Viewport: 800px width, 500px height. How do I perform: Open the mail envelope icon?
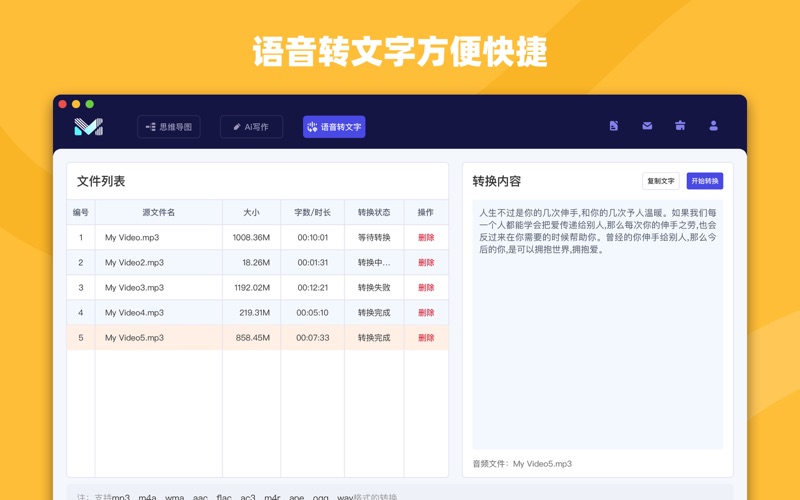[x=647, y=126]
